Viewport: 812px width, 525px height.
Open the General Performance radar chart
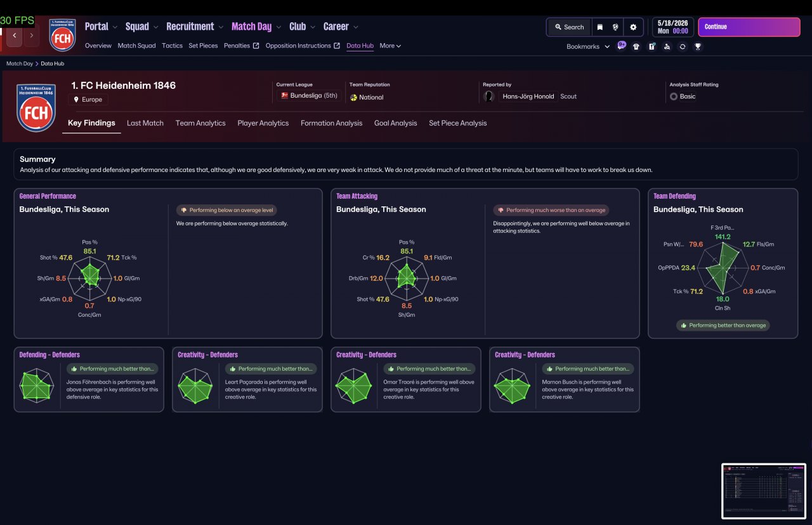(x=89, y=277)
